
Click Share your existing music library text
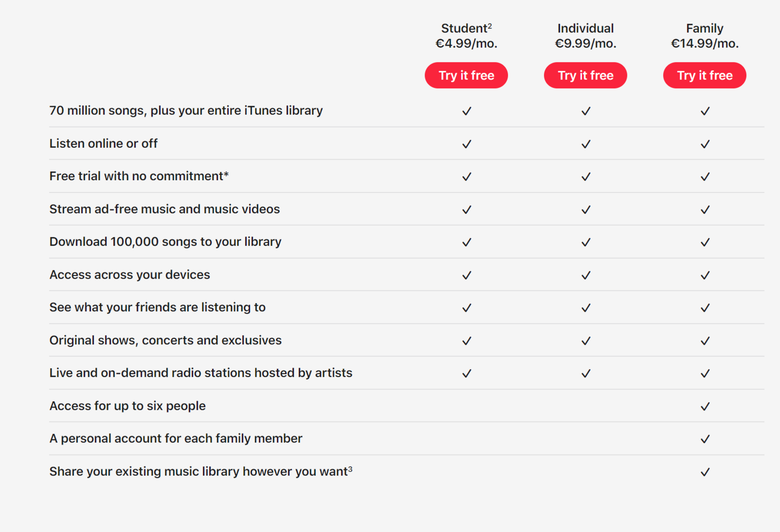point(201,471)
